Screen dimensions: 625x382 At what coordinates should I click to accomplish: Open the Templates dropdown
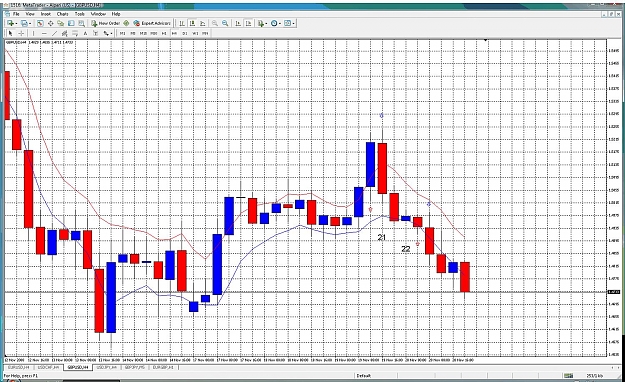click(x=289, y=23)
